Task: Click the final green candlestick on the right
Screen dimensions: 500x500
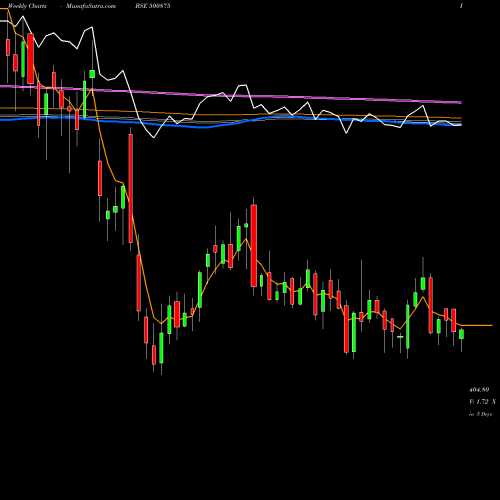Action: [462, 334]
